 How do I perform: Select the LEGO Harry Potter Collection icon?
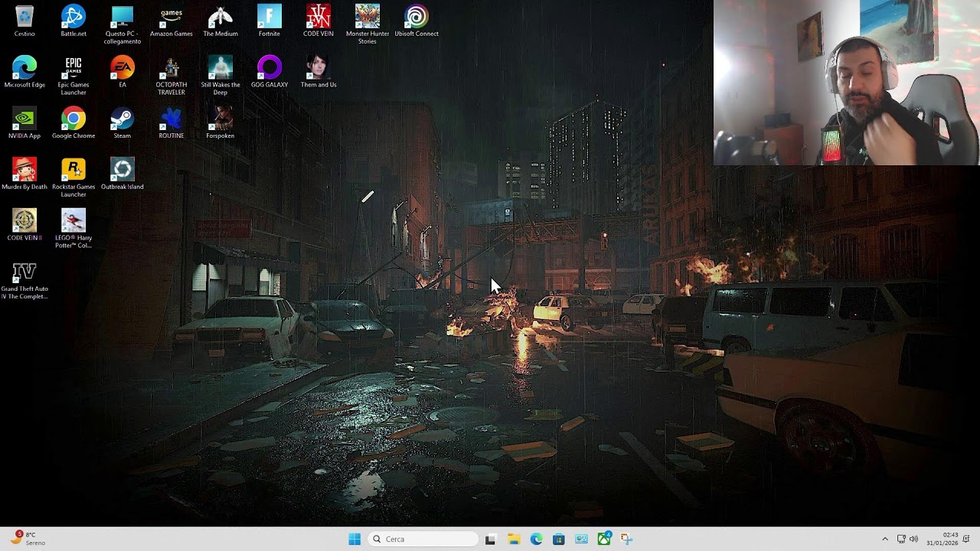73,229
